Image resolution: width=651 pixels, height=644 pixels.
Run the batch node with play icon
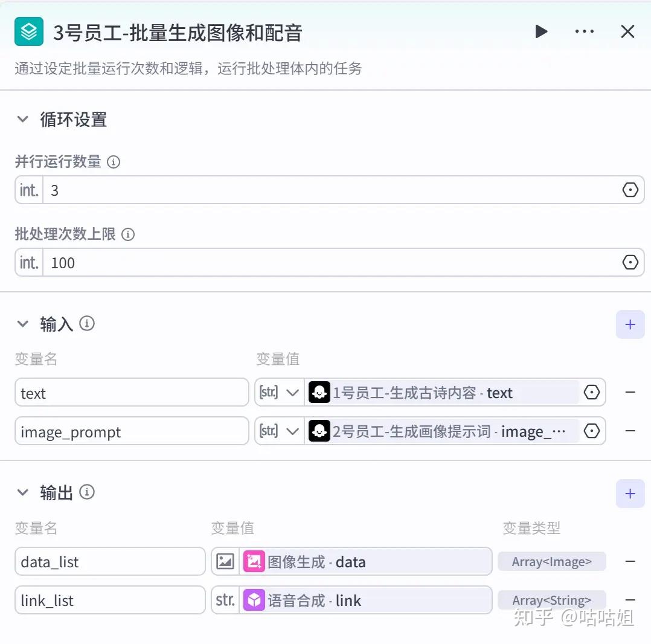[541, 31]
